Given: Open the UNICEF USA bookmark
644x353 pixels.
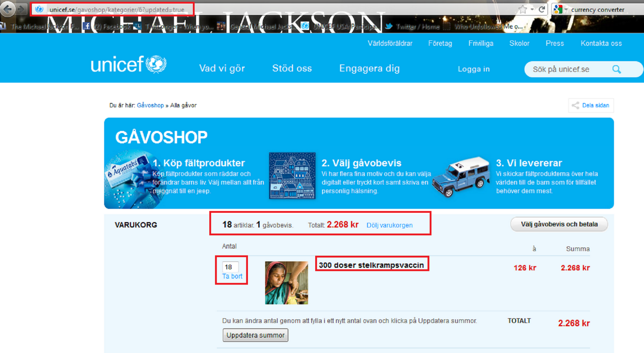Looking at the screenshot, I should tap(341, 27).
